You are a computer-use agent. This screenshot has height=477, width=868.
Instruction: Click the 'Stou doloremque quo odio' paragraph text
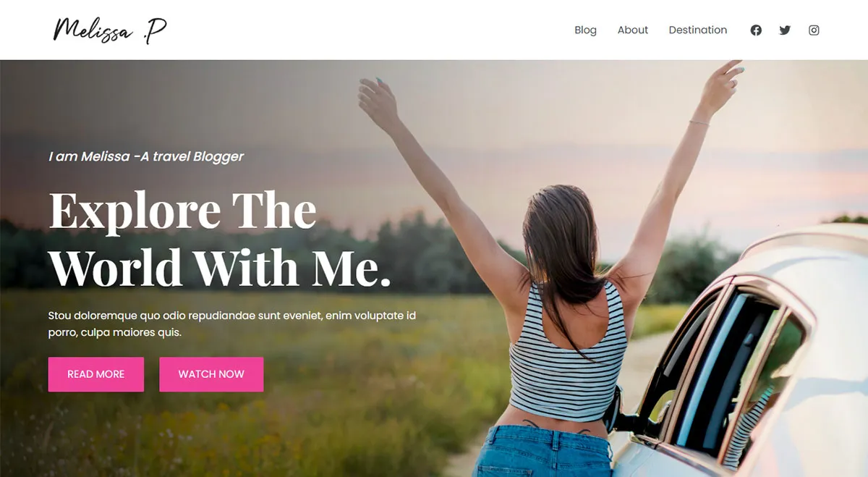232,324
